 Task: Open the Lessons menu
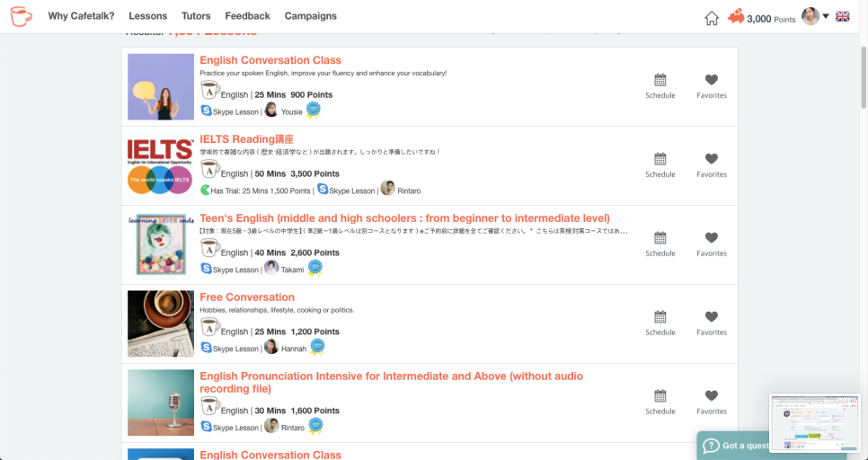click(148, 16)
